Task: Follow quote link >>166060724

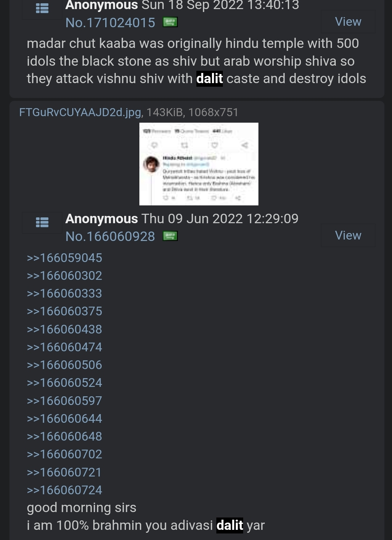Action: click(65, 490)
